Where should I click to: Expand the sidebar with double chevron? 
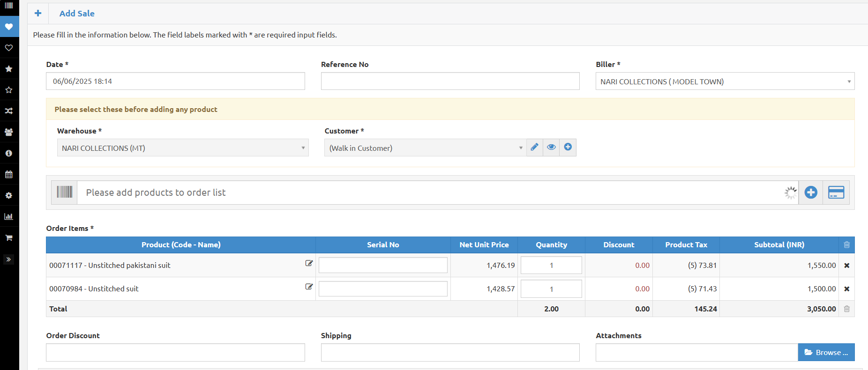9,259
